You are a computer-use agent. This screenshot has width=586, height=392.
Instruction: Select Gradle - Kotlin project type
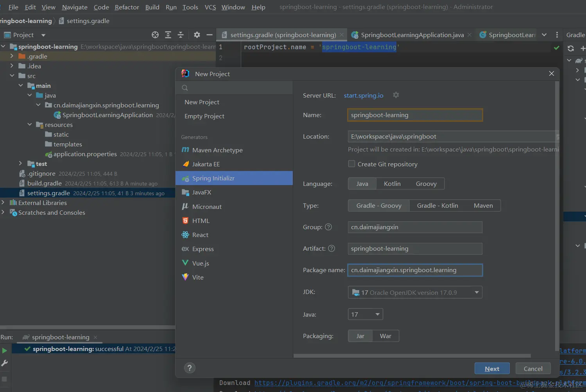[x=437, y=205]
